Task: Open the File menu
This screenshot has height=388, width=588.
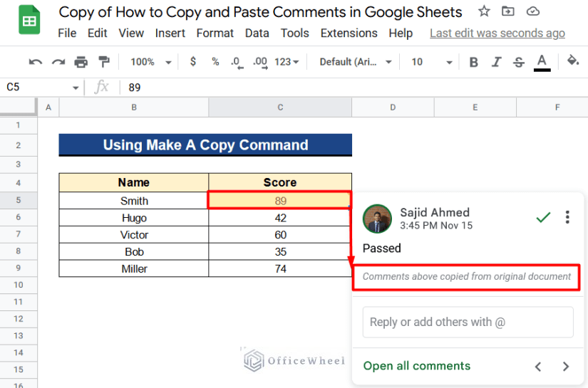Action: tap(67, 33)
